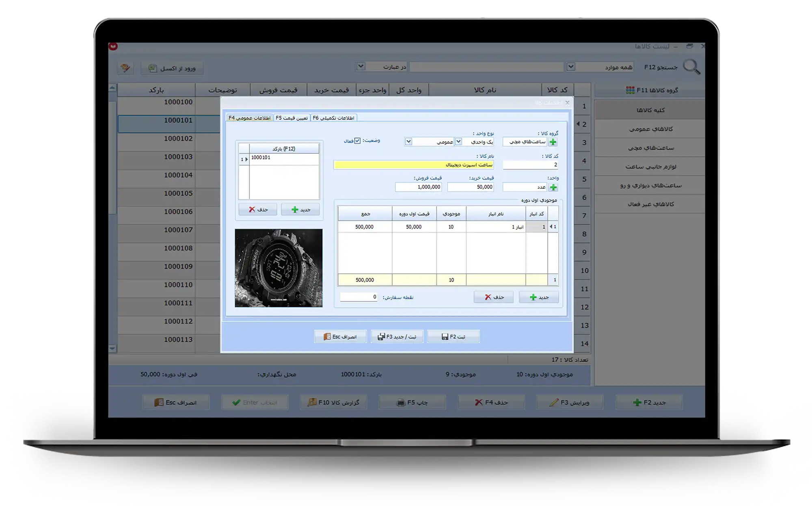Click Import from Excel button (ورود از اکسل)
812x506 pixels.
point(172,68)
